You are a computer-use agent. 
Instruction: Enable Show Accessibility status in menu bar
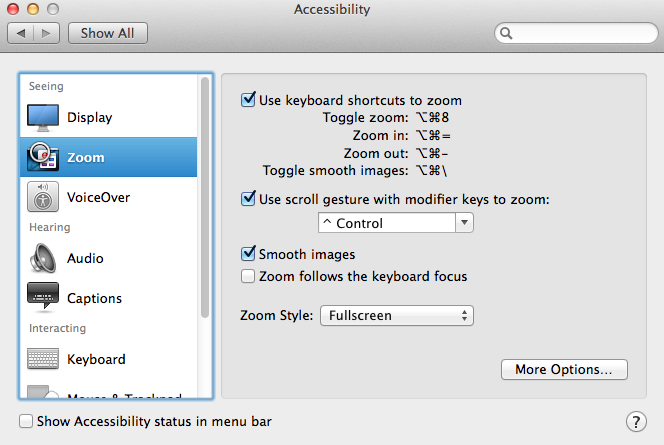[26, 421]
